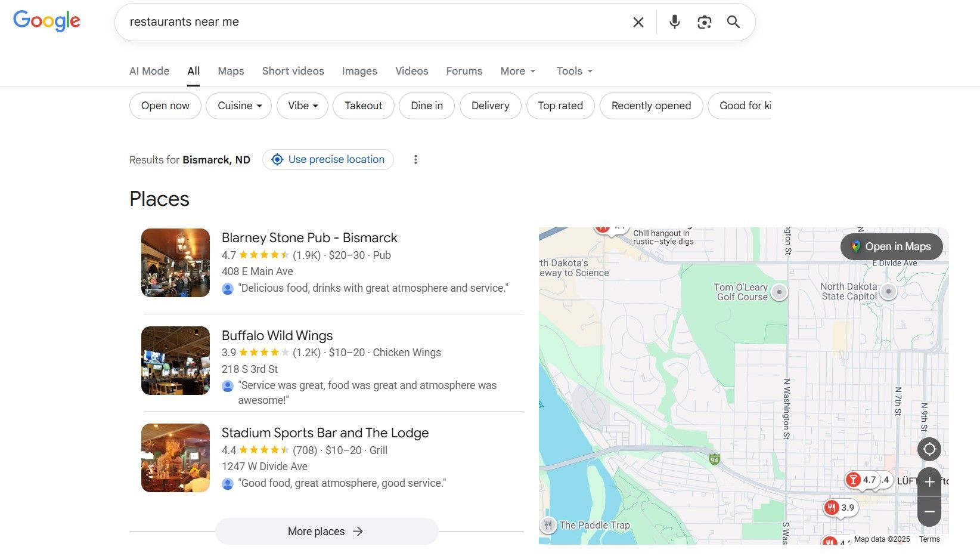Clear the search box with the X icon
The width and height of the screenshot is (980, 559).
point(638,22)
